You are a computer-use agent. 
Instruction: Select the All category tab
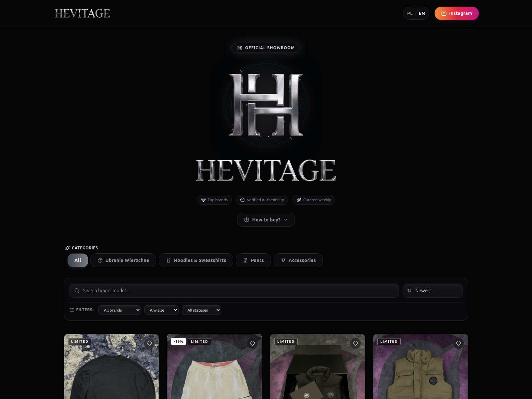[x=78, y=260]
